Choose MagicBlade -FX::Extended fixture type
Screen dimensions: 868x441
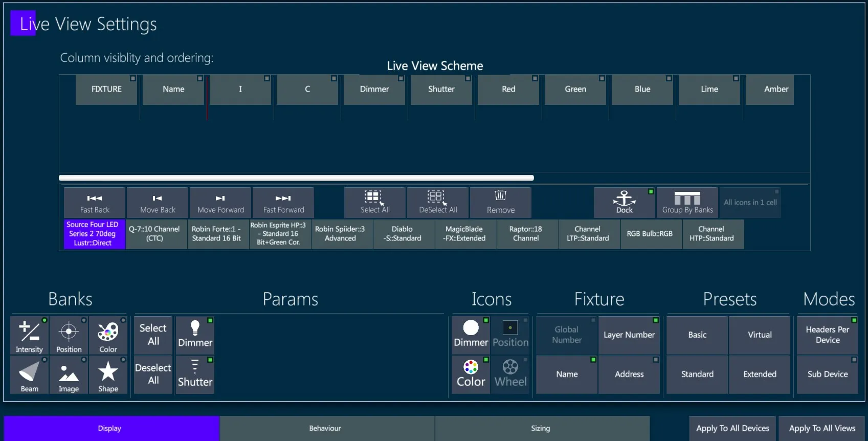pyautogui.click(x=466, y=234)
